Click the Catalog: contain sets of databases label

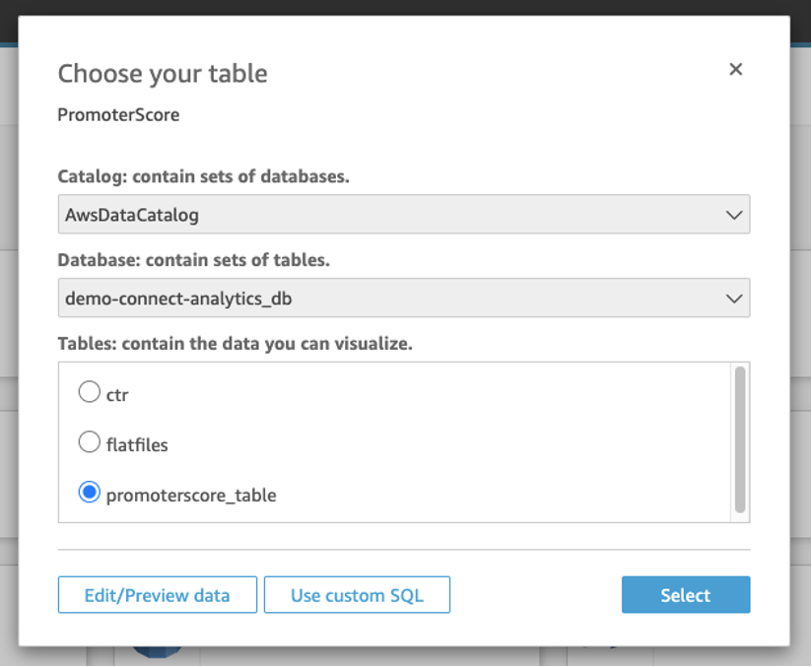tap(204, 176)
